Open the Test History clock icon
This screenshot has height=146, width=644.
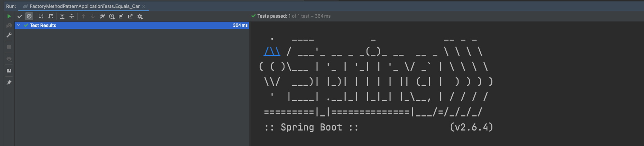(x=112, y=16)
